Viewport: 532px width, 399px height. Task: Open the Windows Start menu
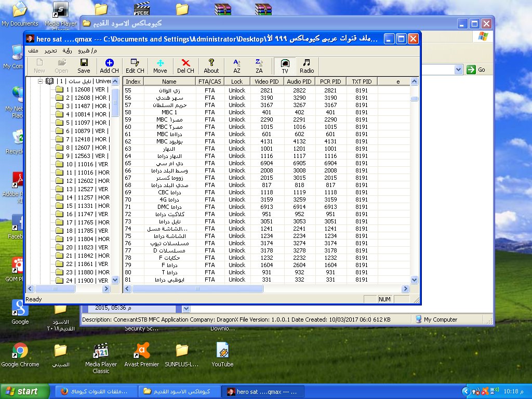[x=25, y=391]
